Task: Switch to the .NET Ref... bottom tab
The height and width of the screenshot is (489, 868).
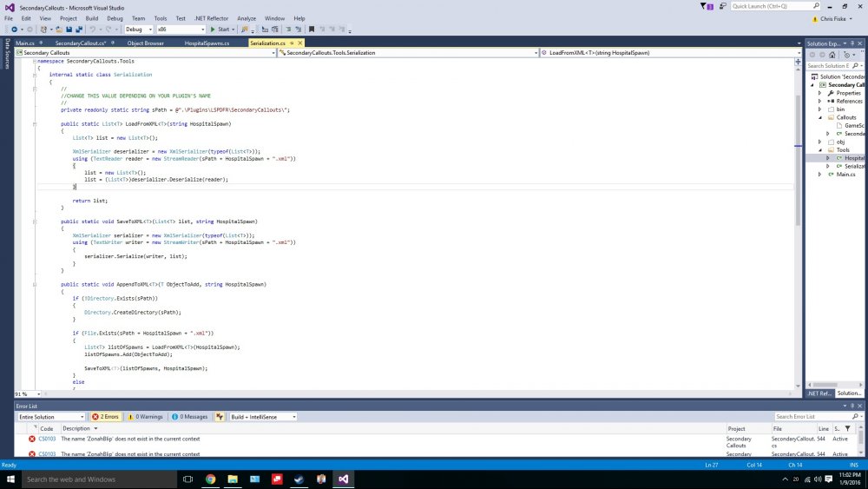Action: pos(819,393)
